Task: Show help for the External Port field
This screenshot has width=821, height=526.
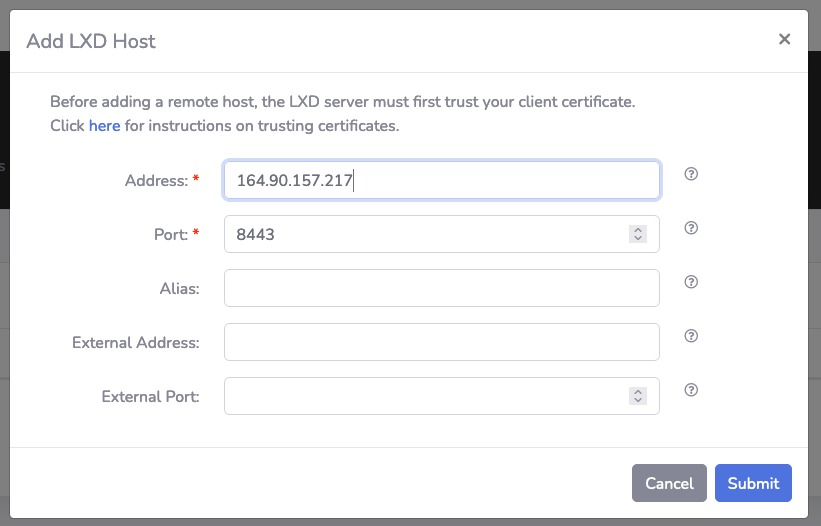Action: coord(691,390)
